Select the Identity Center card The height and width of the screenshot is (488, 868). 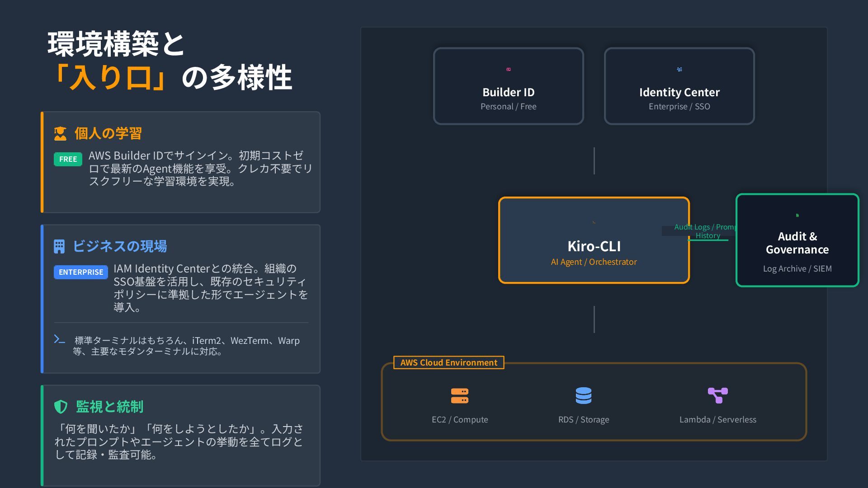[x=679, y=86]
